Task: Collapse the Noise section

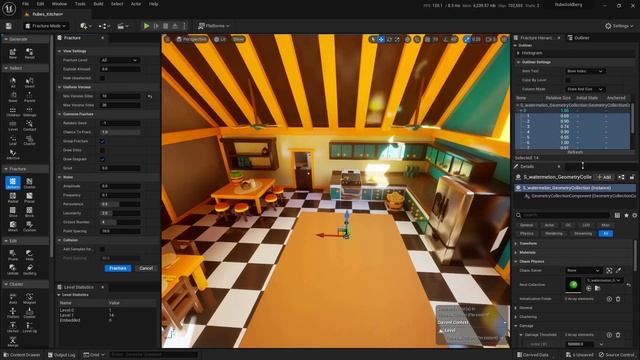Action: (60, 177)
